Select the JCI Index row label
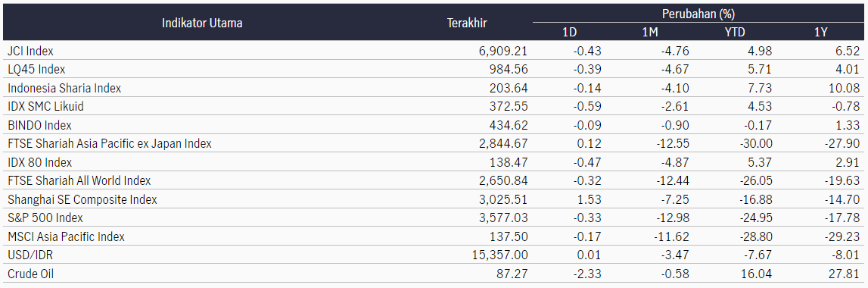The width and height of the screenshot is (868, 288). tap(30, 51)
